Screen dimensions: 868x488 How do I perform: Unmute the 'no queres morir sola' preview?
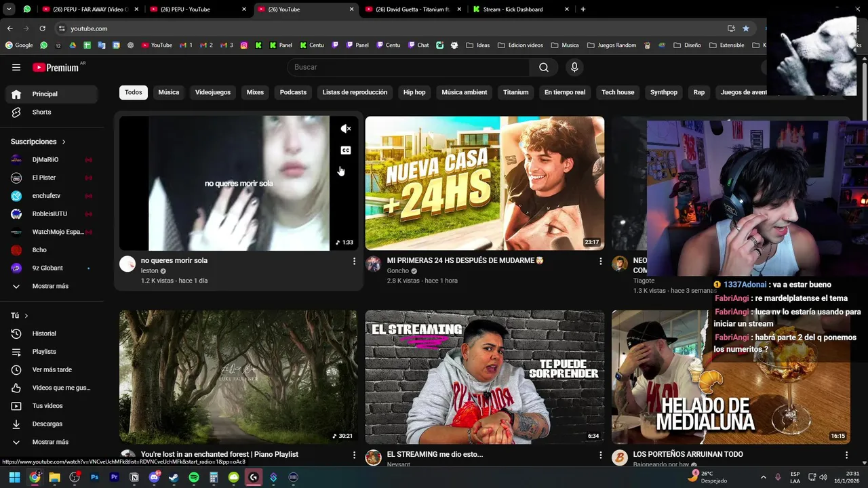click(x=345, y=129)
